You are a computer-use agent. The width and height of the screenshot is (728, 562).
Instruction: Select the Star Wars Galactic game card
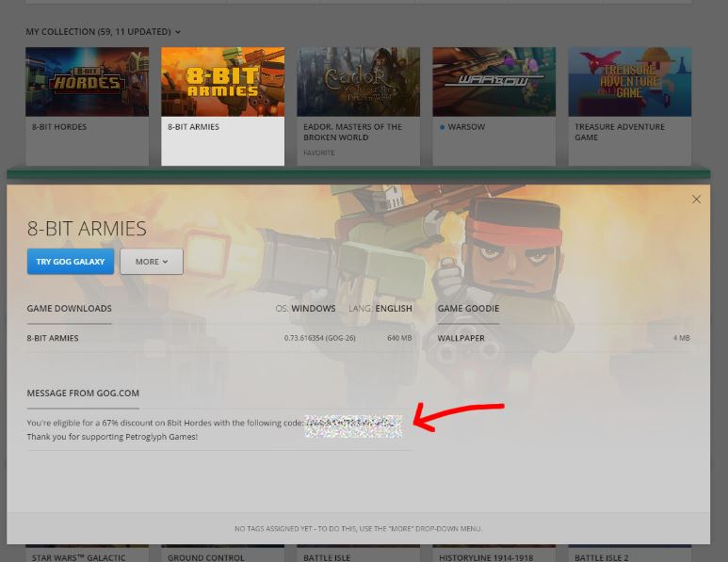88,554
